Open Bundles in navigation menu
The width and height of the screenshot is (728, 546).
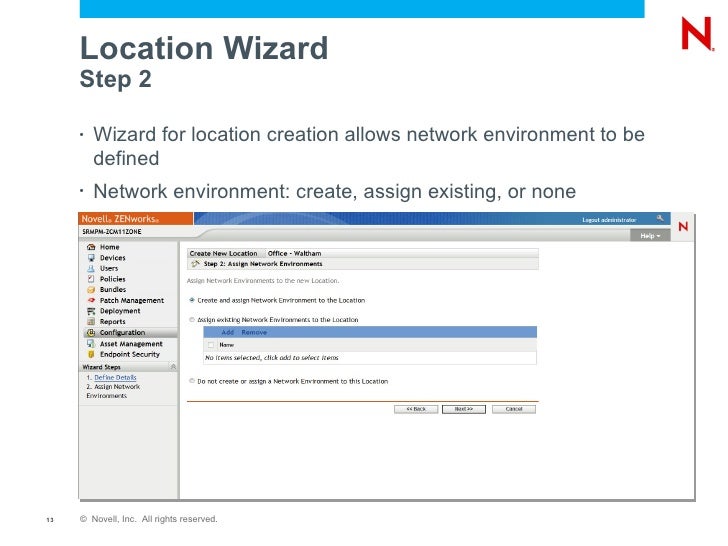pyautogui.click(x=113, y=290)
